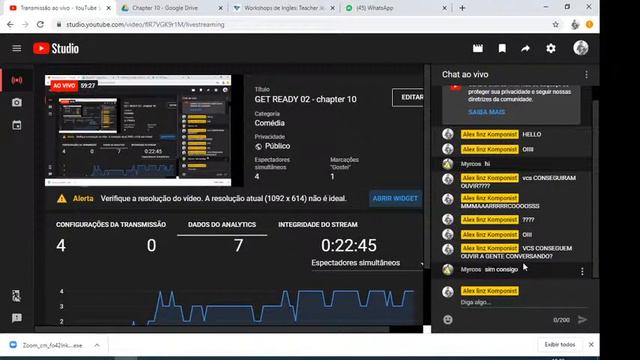Click the horizontal scrollbar below the chart
The height and width of the screenshot is (360, 640).
pyautogui.click(x=212, y=329)
